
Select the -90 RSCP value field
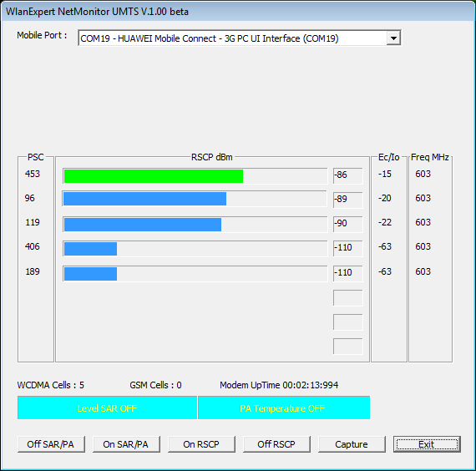tap(348, 224)
